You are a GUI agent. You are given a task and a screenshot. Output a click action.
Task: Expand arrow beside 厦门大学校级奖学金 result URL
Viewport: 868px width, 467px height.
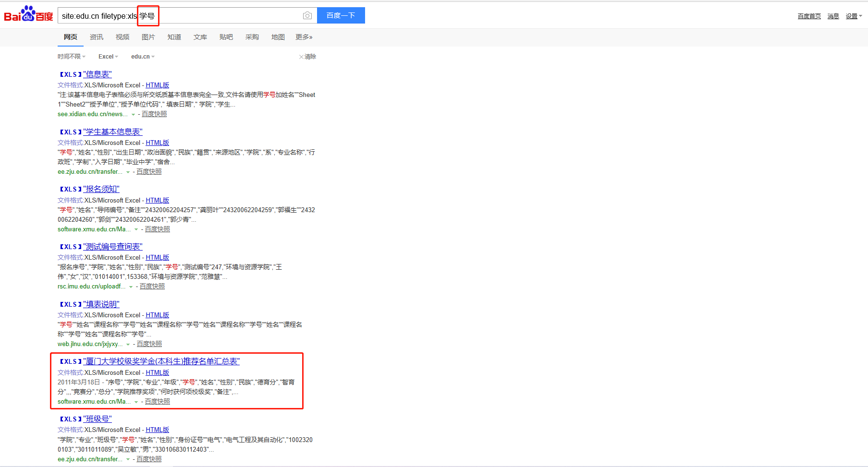pyautogui.click(x=136, y=402)
